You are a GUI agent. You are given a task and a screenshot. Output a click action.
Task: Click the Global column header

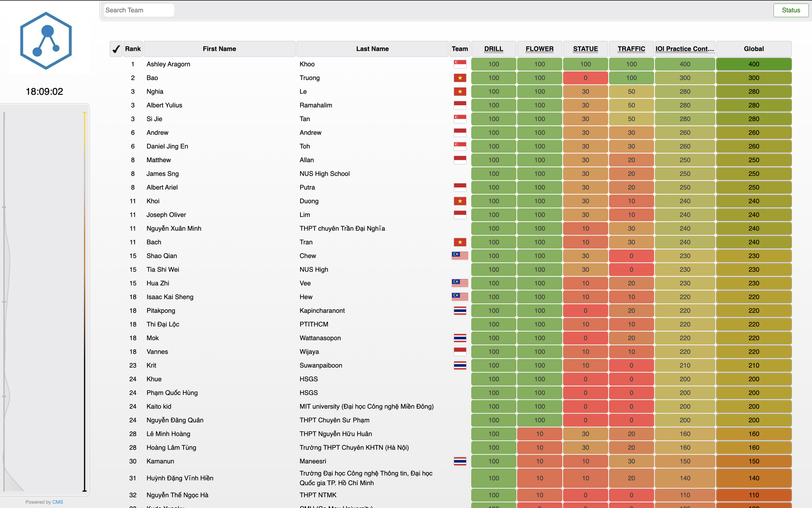click(754, 49)
